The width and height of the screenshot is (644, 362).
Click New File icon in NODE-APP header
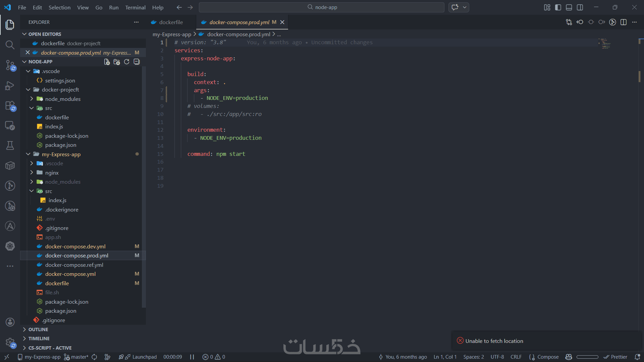[x=107, y=62]
